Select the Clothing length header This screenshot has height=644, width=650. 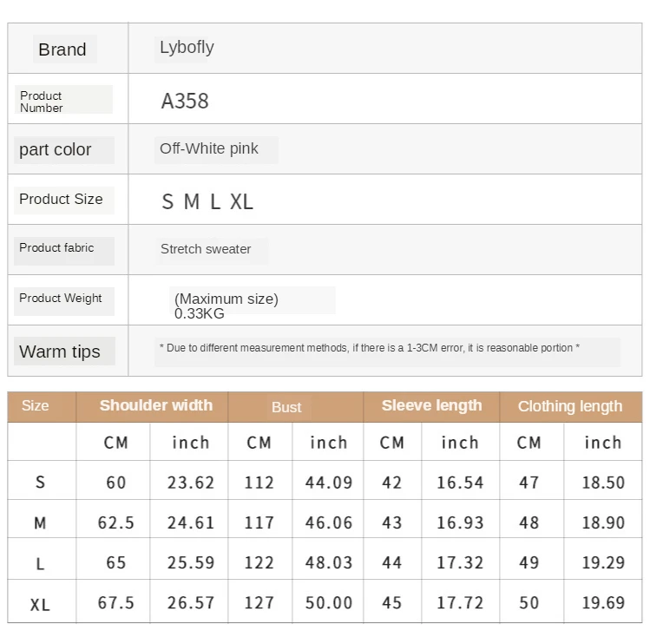tap(570, 406)
